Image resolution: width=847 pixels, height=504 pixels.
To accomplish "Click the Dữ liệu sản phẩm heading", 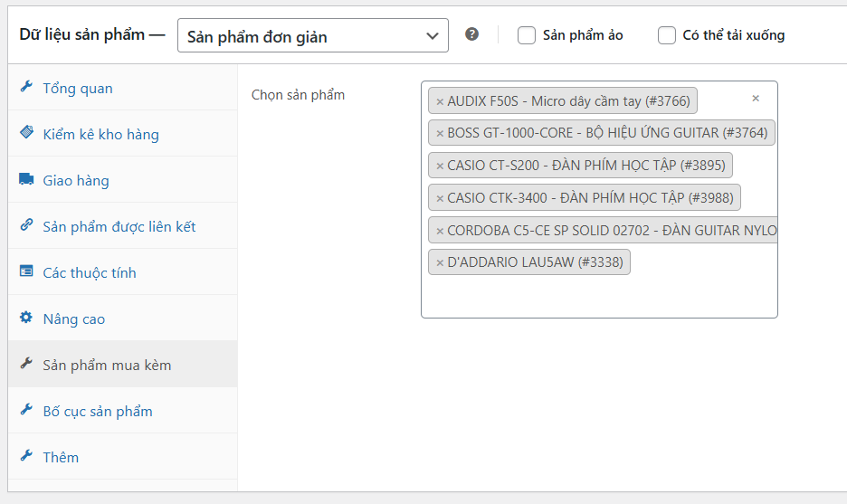I will (82, 34).
